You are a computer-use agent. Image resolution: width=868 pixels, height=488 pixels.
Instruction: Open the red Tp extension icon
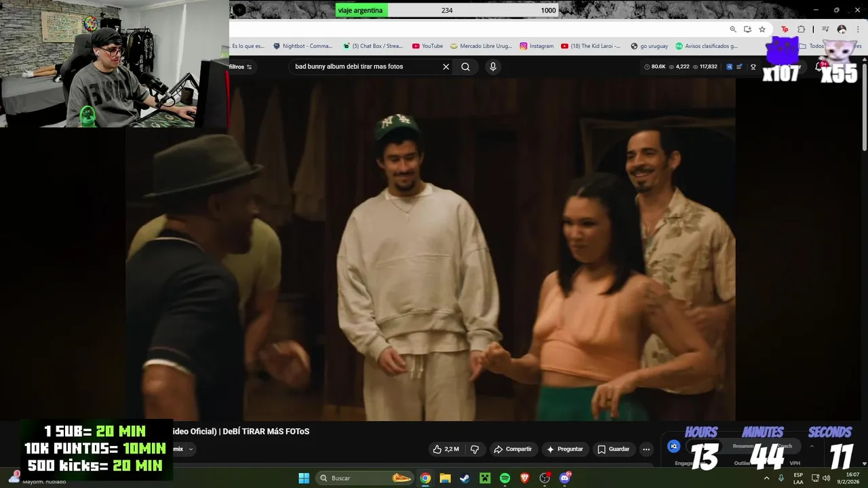click(785, 29)
